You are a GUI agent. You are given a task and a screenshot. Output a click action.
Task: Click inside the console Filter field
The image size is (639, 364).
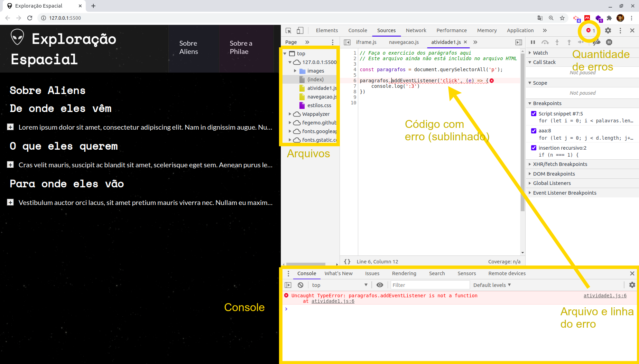click(x=430, y=285)
